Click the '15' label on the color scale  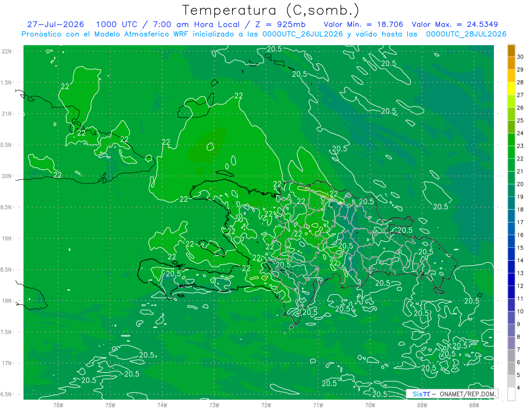520,248
